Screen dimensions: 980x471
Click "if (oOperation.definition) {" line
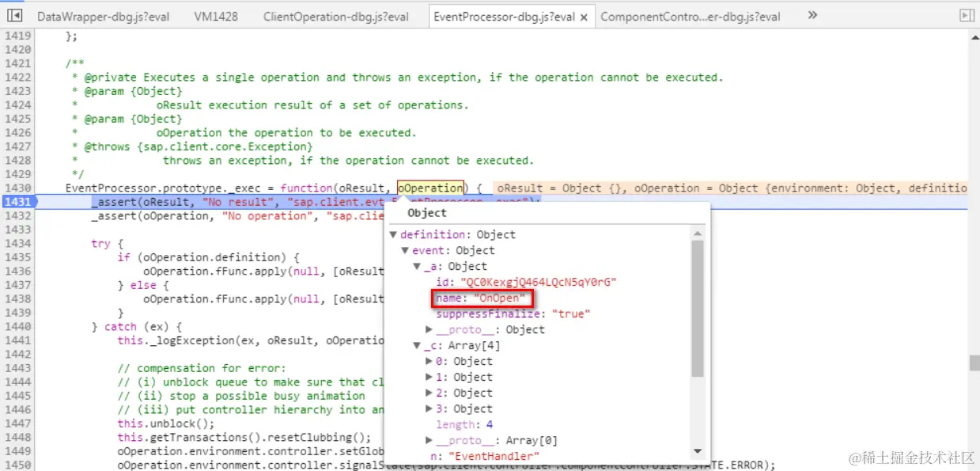pos(208,257)
